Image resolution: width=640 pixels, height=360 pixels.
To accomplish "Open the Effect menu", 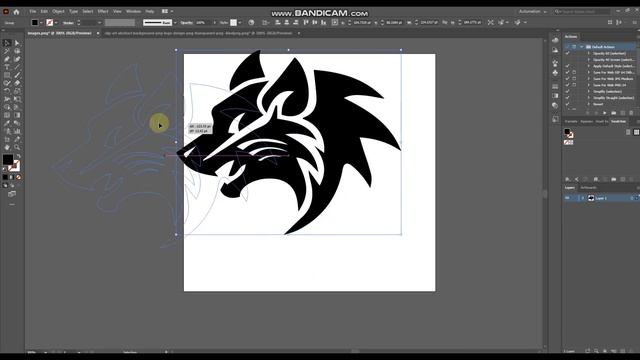I will 103,11.
